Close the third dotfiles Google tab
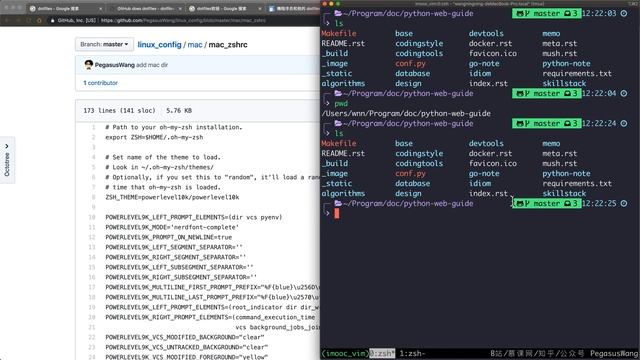The image size is (640, 360). [260, 9]
